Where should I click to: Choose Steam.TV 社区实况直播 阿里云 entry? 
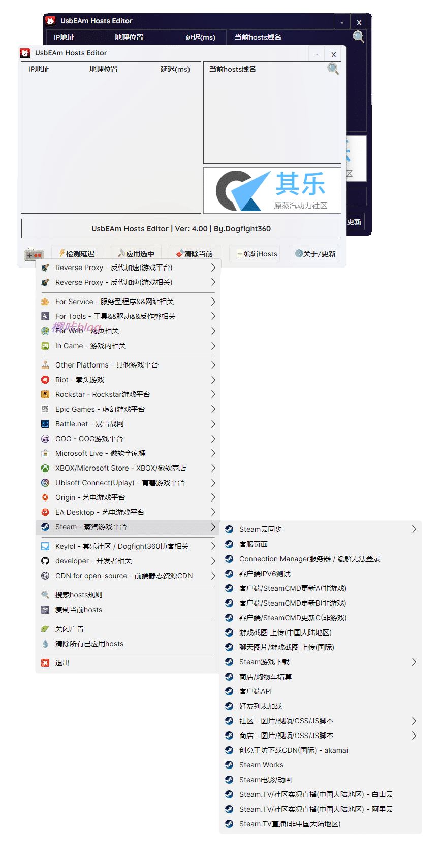(x=321, y=809)
